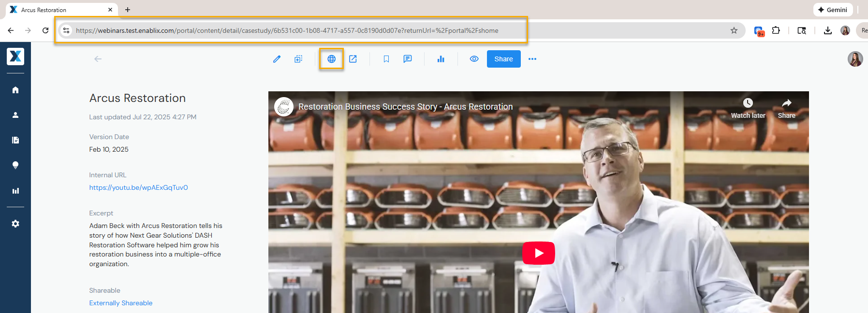
Task: Open the person icon in the sidebar
Action: click(15, 115)
